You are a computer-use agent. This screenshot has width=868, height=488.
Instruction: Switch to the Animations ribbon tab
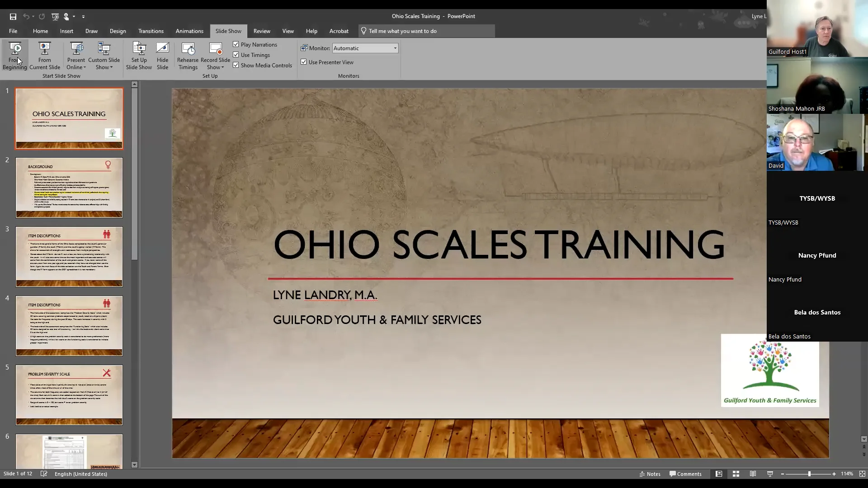point(189,31)
